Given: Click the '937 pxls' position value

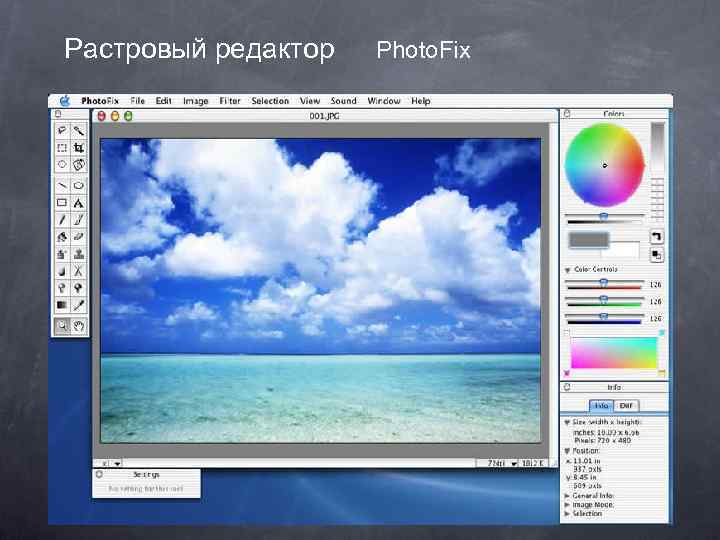Looking at the screenshot, I should pos(587,469).
